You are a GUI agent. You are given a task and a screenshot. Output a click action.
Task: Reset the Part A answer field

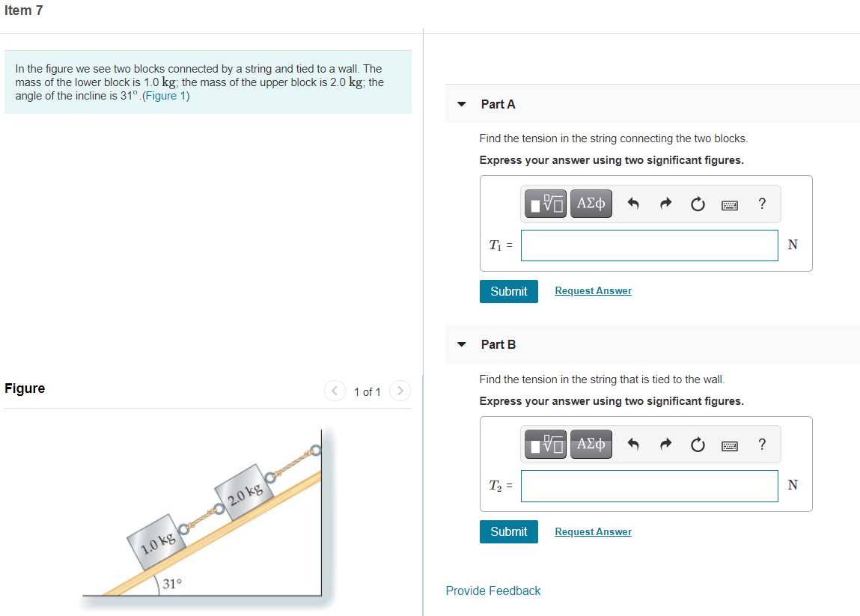pyautogui.click(x=698, y=204)
